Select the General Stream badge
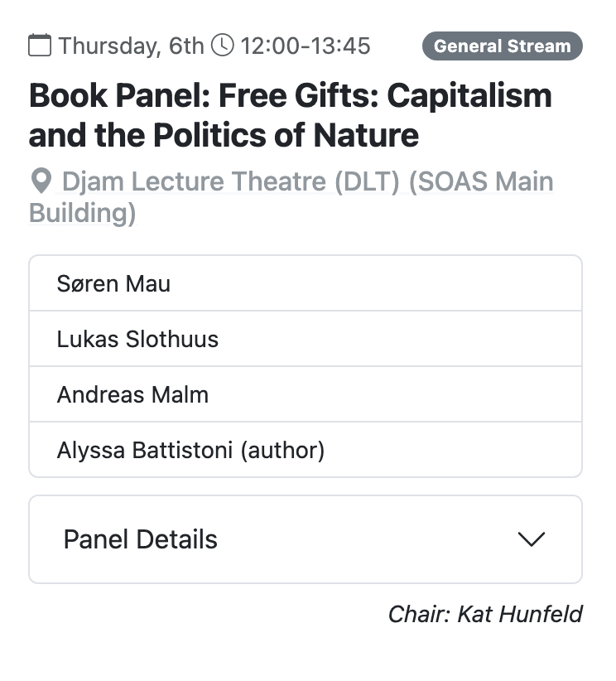 point(502,46)
